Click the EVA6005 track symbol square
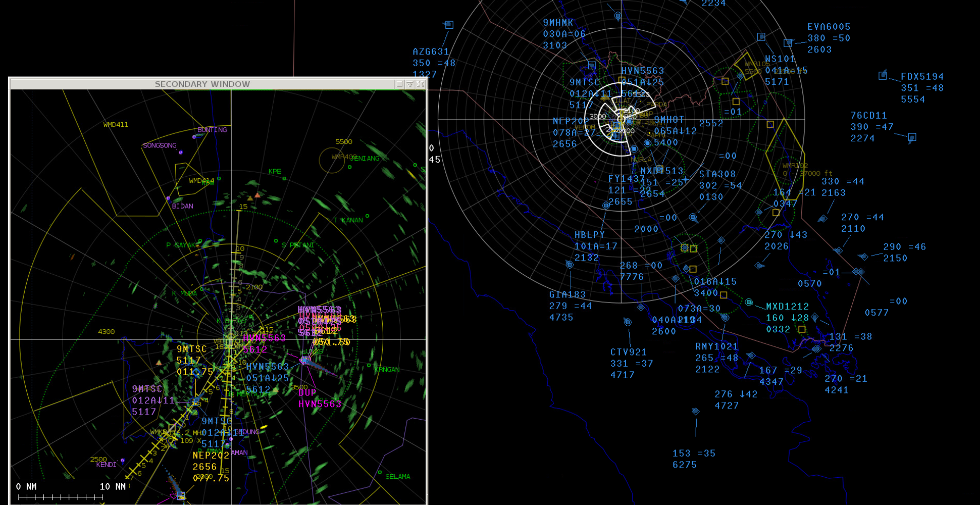The image size is (980, 505). click(788, 43)
